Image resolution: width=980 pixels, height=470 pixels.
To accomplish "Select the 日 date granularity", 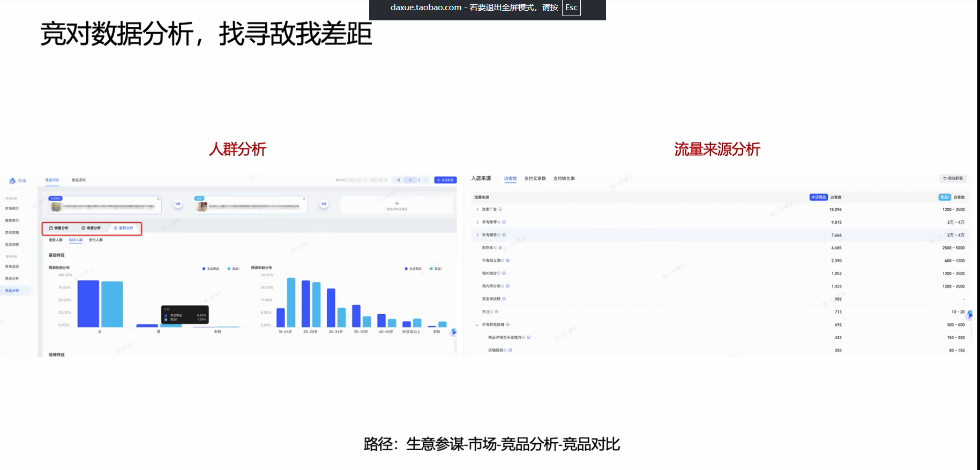I will (399, 180).
